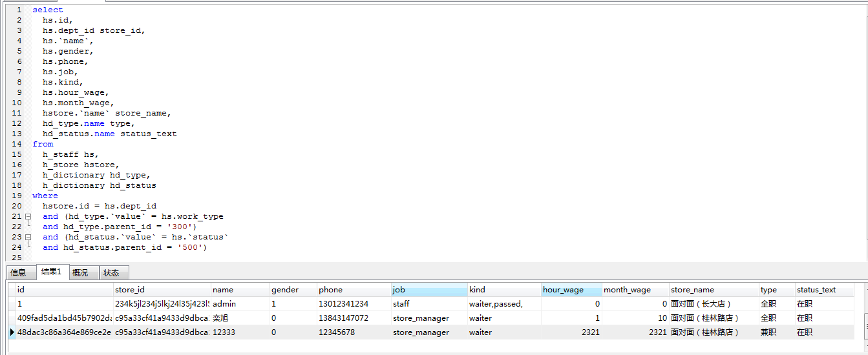Click the store_id column header

pos(162,290)
